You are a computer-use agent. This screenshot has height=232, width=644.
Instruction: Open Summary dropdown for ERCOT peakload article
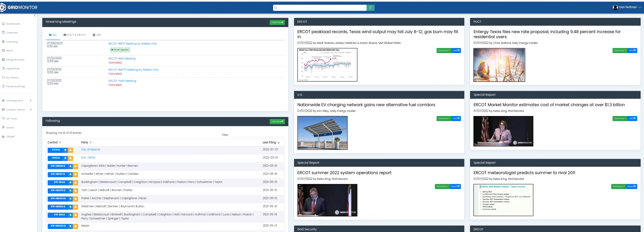[x=444, y=50]
